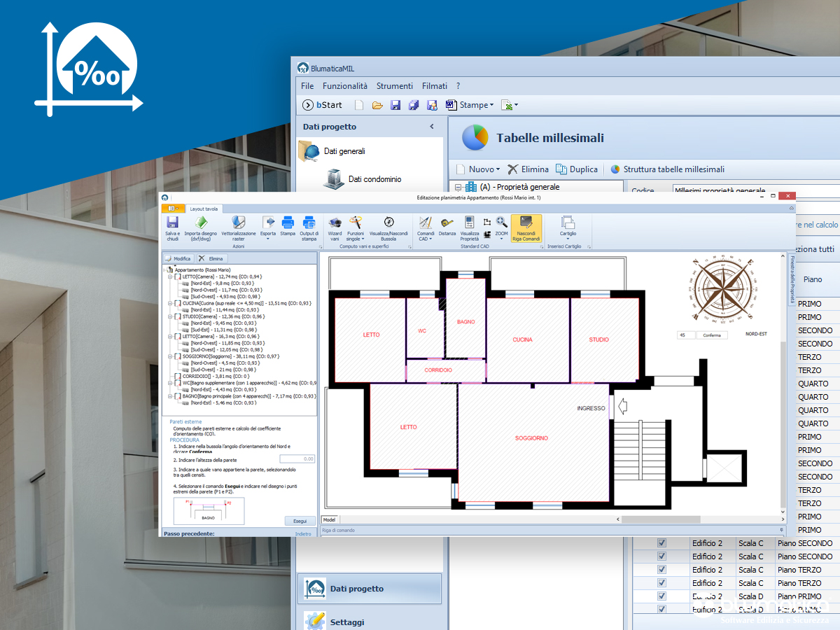Click the bStart button in BlumaticaMIL toolbar
840x630 pixels.
point(323,105)
